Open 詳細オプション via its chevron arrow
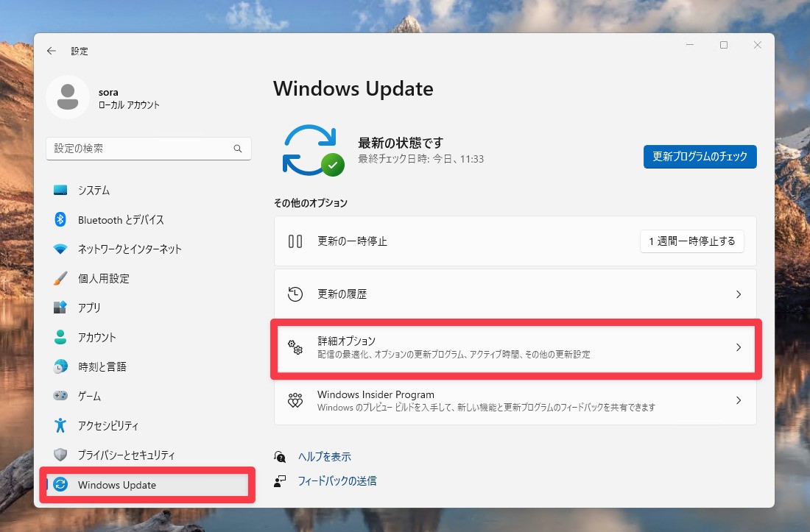810x532 pixels. 738,347
